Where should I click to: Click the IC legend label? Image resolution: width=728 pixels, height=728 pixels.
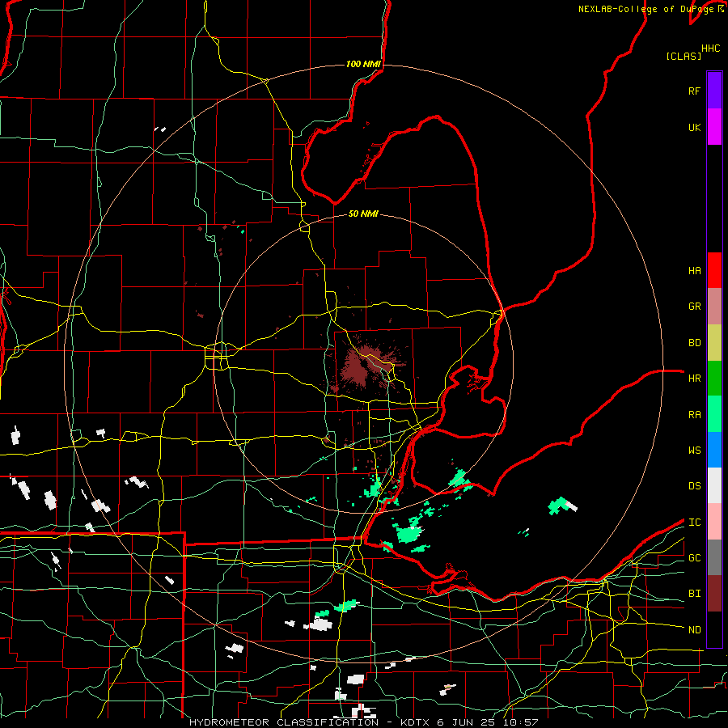694,523
